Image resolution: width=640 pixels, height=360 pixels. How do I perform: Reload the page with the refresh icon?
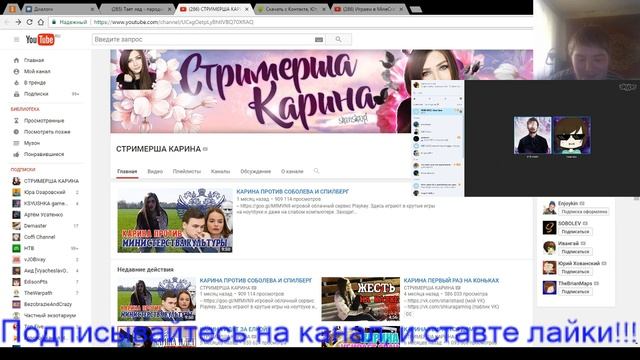(x=29, y=22)
